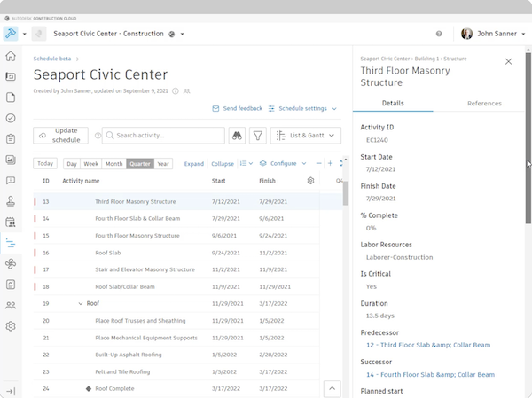Switch timescale to Week
This screenshot has height=398, width=532.
(91, 164)
